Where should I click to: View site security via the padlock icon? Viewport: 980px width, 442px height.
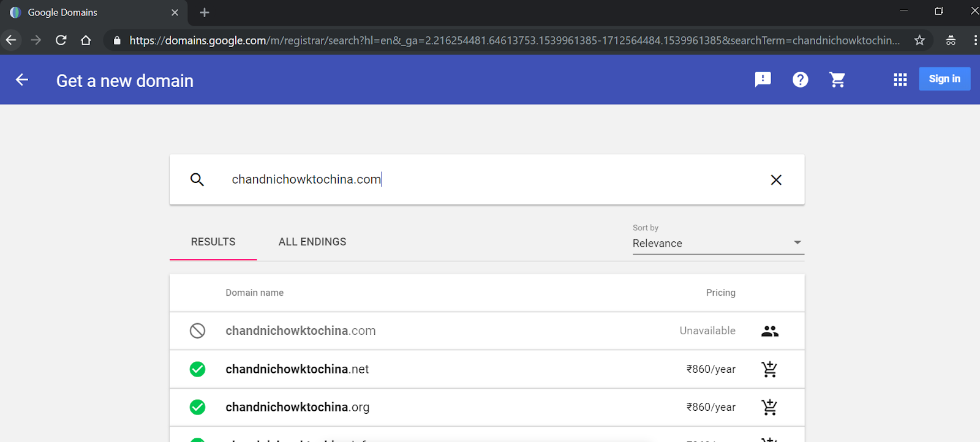coord(117,41)
